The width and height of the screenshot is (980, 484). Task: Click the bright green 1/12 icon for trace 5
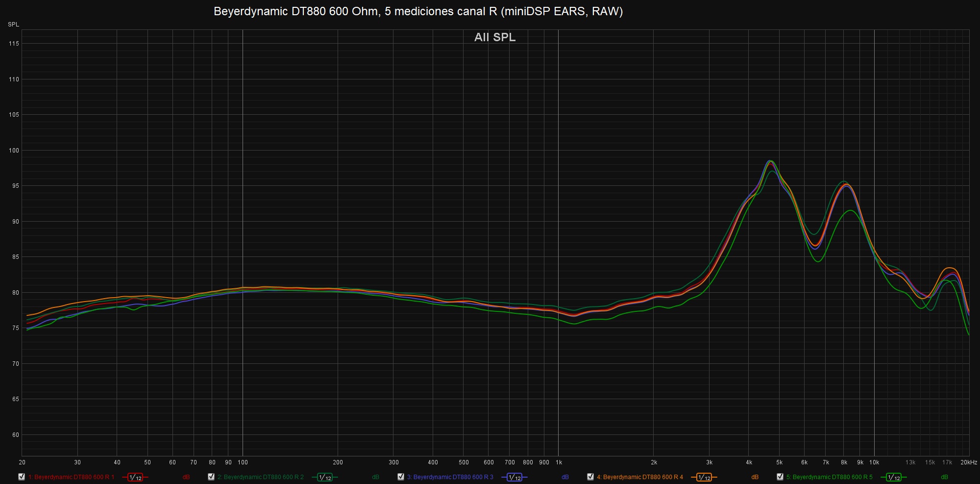pyautogui.click(x=893, y=477)
